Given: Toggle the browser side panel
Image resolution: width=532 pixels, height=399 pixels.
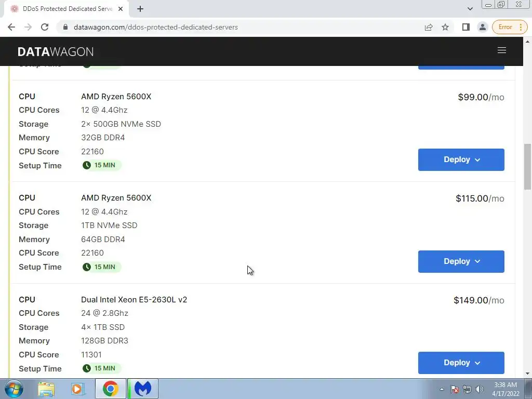Looking at the screenshot, I should (466, 27).
